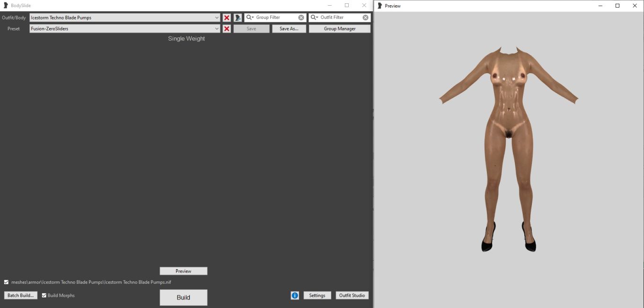The height and width of the screenshot is (308, 644).
Task: Open the blue info/about icon
Action: coord(295,295)
